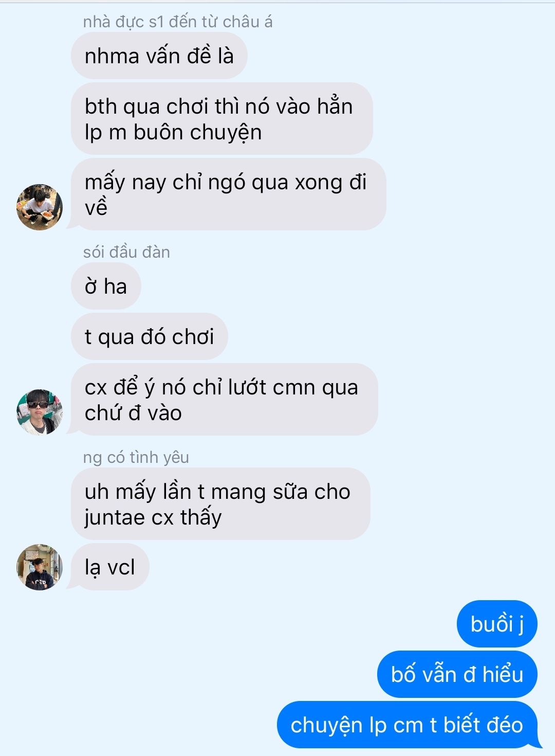
Task: Open profile photo beside 'lạ vcl' message
Action: (x=40, y=567)
